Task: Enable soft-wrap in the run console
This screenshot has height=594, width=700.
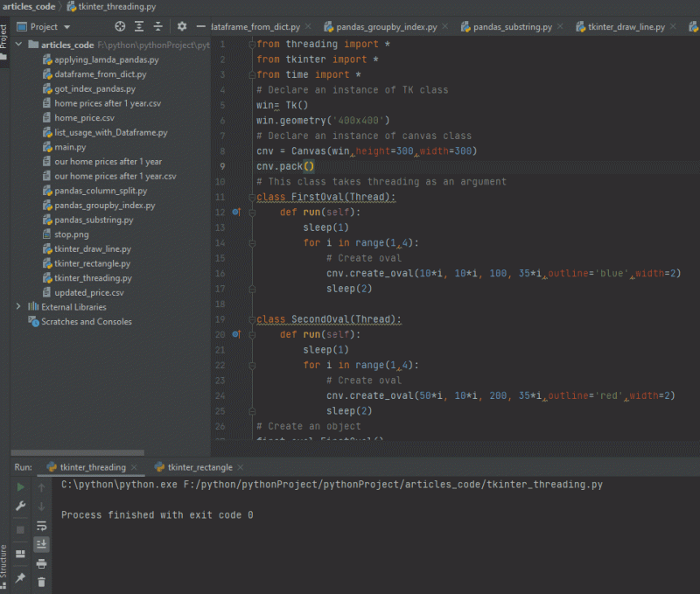Action: [x=40, y=526]
